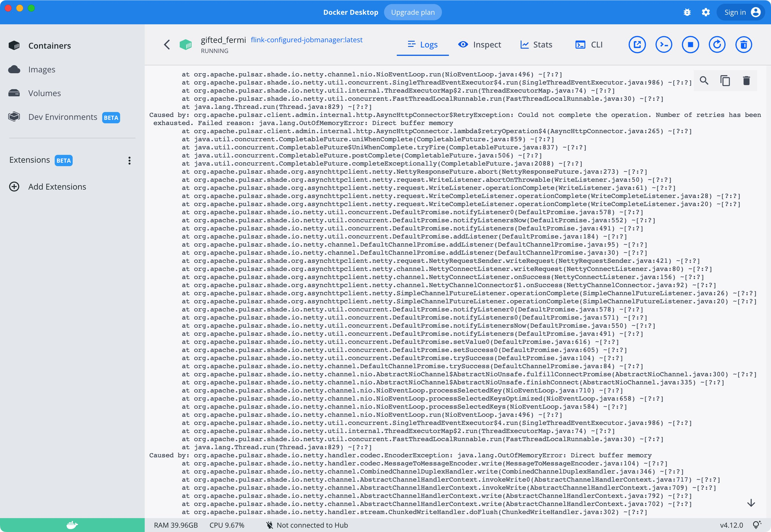The width and height of the screenshot is (771, 532).
Task: Click the AbstractNioUnsafe.finishConnect log line
Action: point(453,383)
